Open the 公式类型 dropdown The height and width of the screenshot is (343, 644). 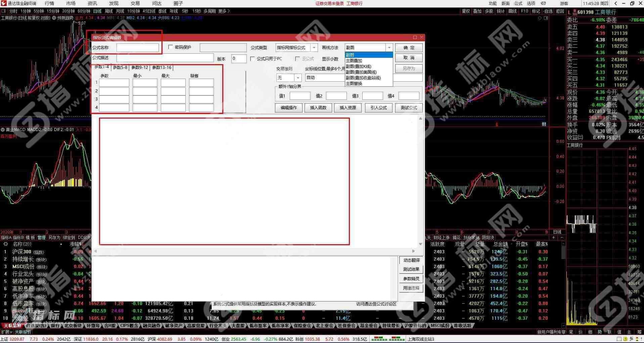pos(314,48)
